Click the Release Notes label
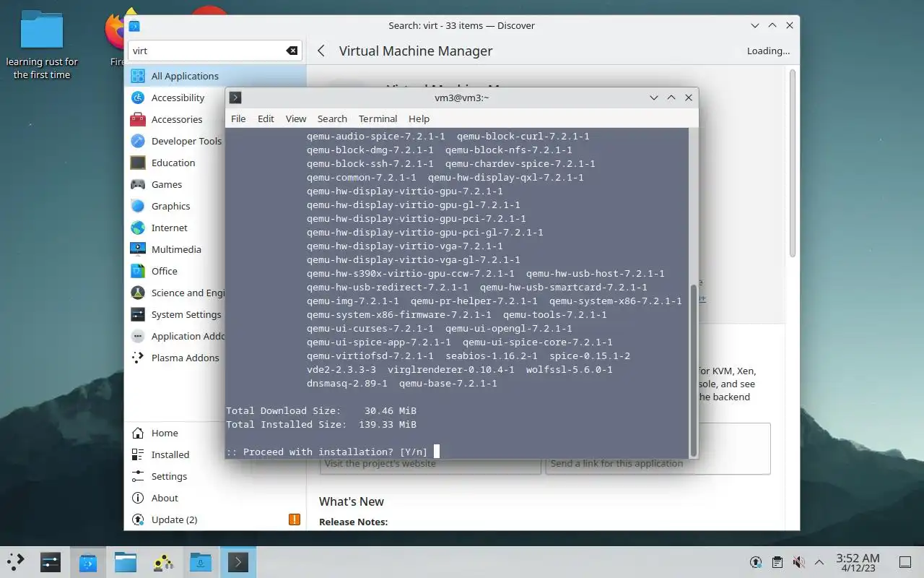Image resolution: width=924 pixels, height=578 pixels. pyautogui.click(x=354, y=522)
